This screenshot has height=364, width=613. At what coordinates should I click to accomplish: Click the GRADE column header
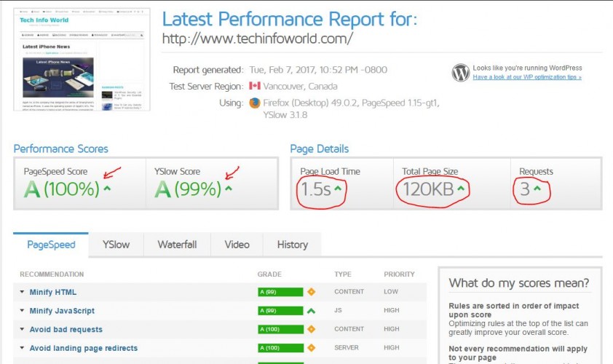269,274
